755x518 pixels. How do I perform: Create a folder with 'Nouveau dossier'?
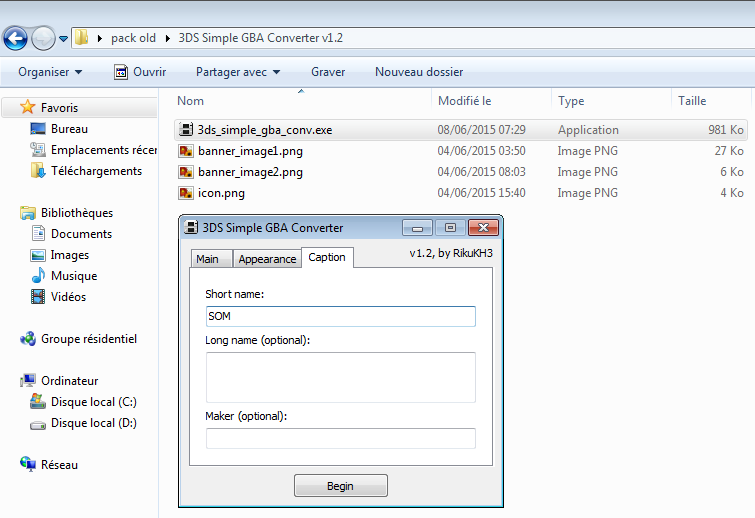click(419, 72)
